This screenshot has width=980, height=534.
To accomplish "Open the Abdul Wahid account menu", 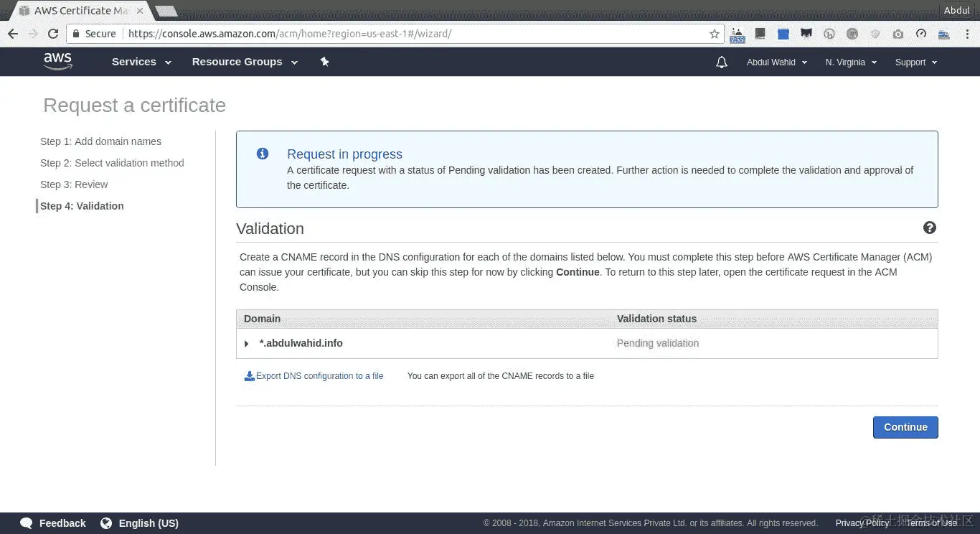I will [777, 62].
